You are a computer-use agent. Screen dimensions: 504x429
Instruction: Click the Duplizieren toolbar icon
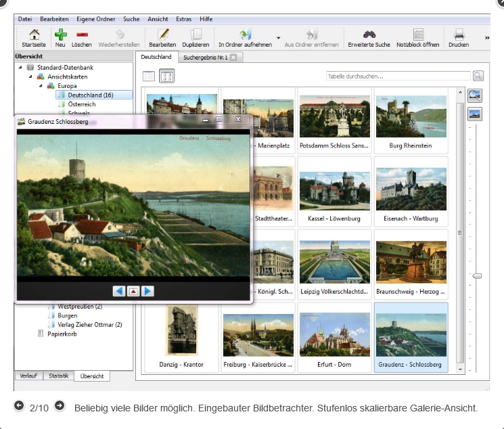[196, 35]
